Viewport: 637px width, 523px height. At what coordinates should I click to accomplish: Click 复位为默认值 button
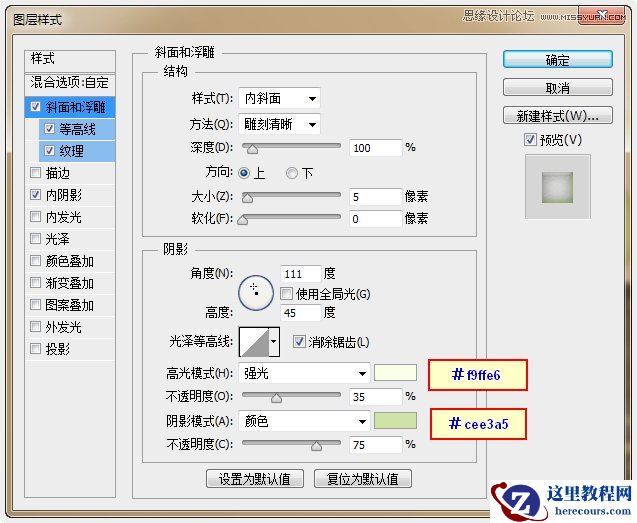(363, 479)
